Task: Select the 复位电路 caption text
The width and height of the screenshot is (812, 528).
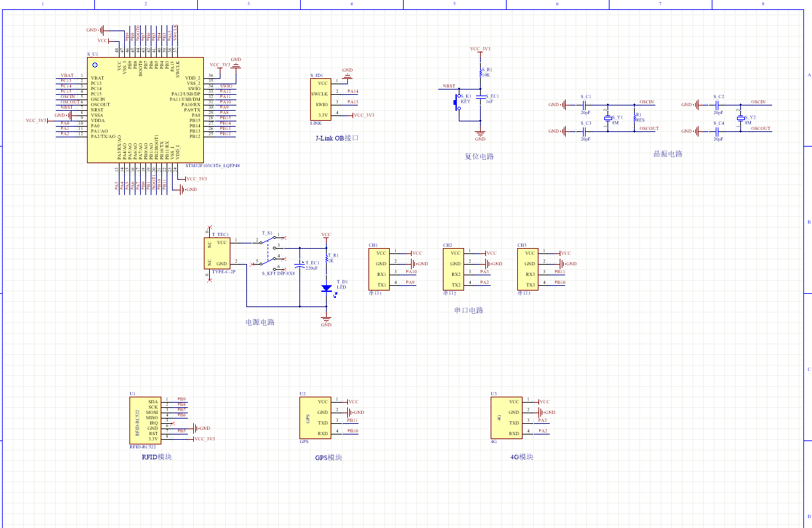Action: [x=479, y=157]
